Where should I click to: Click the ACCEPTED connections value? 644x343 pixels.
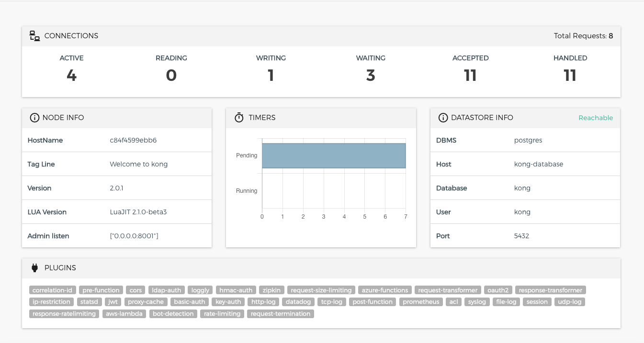(x=470, y=76)
